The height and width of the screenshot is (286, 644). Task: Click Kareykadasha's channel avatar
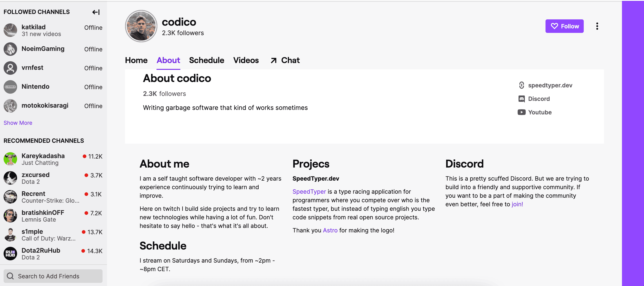point(10,159)
